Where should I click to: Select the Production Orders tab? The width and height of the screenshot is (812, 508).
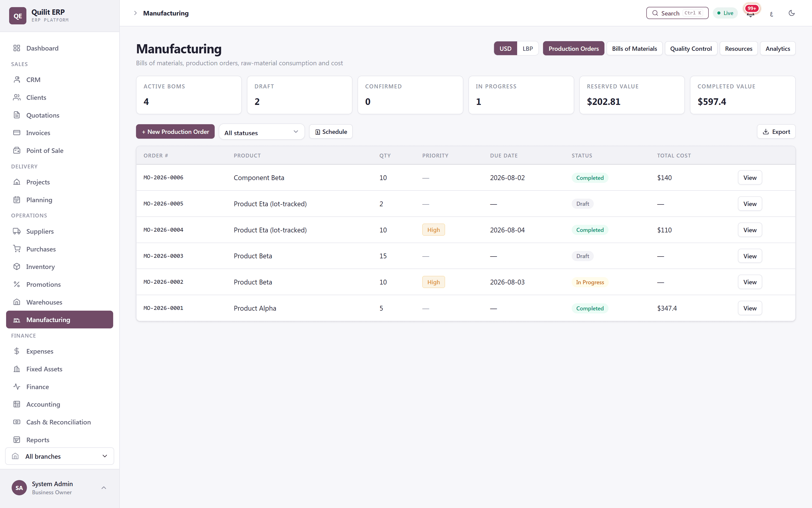[x=573, y=48]
